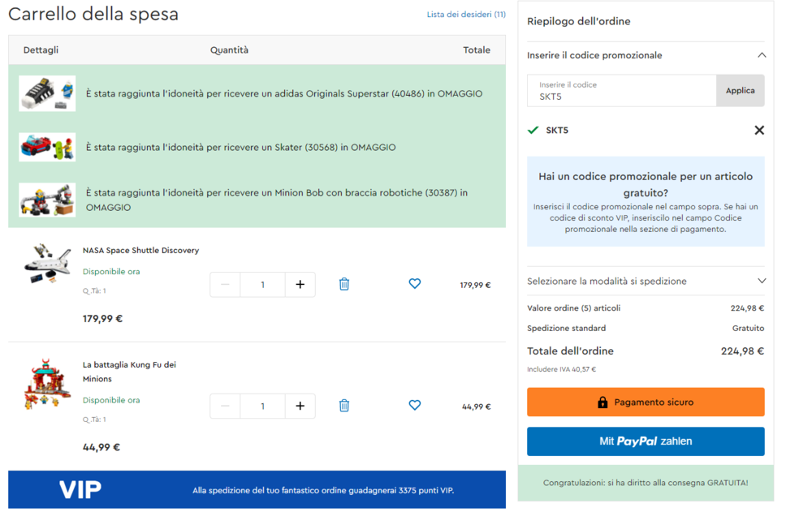
Task: Click Riepilogo dell'ordine heading
Action: (x=578, y=21)
